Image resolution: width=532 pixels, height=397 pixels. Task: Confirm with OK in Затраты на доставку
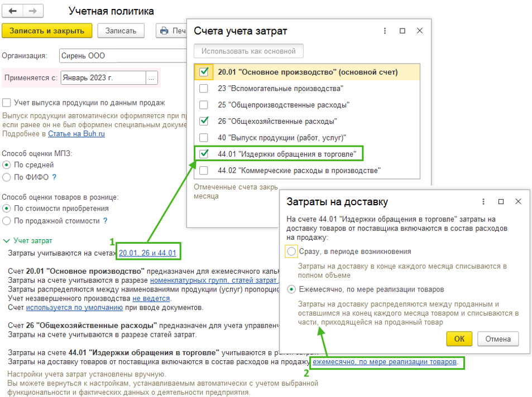[459, 339]
